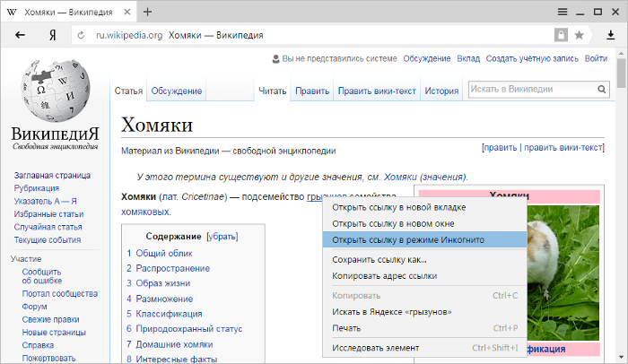The height and width of the screenshot is (364, 628).
Task: Go back with the arrow button
Action: (x=20, y=35)
